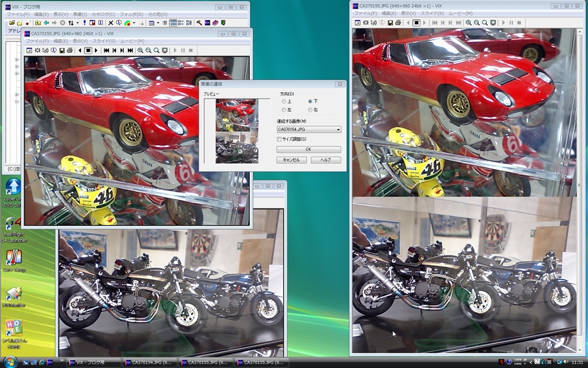Click the ヘルプ button in the dialog
The image size is (588, 368).
point(326,160)
